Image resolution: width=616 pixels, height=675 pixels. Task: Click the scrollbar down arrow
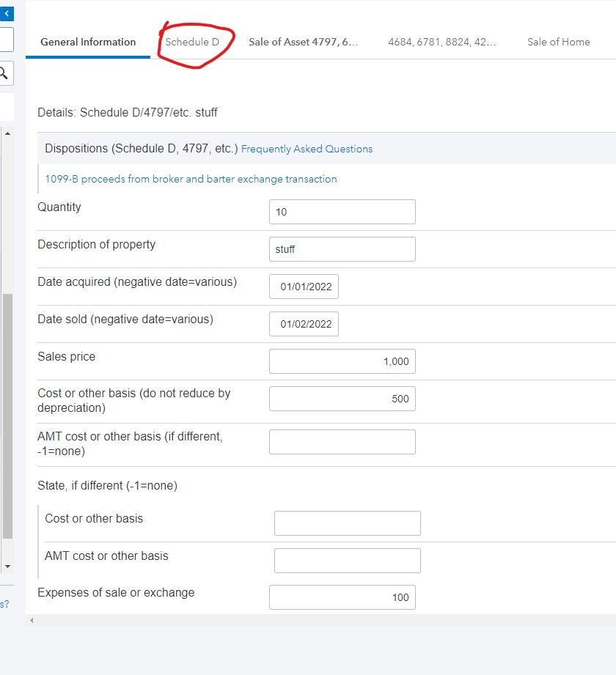coord(7,567)
